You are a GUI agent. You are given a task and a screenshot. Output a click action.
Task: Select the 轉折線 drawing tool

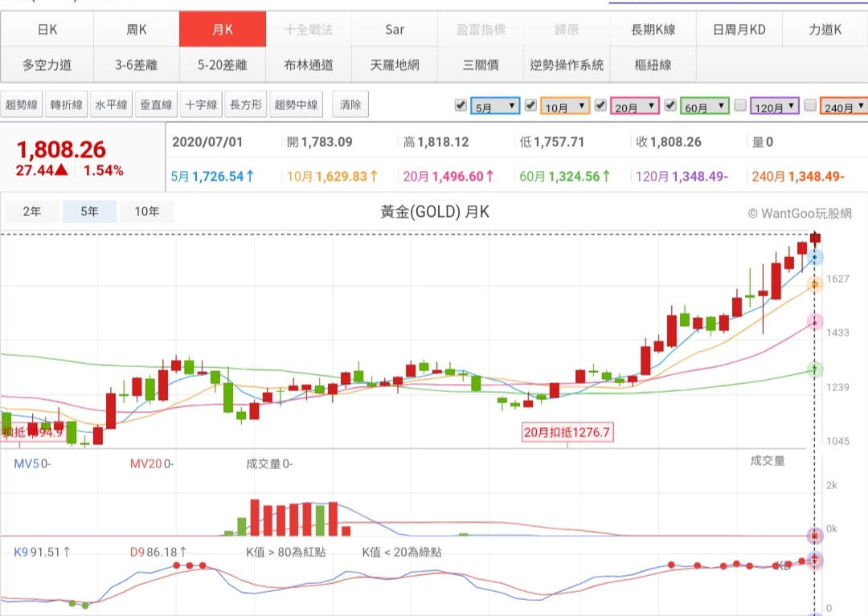pyautogui.click(x=66, y=105)
